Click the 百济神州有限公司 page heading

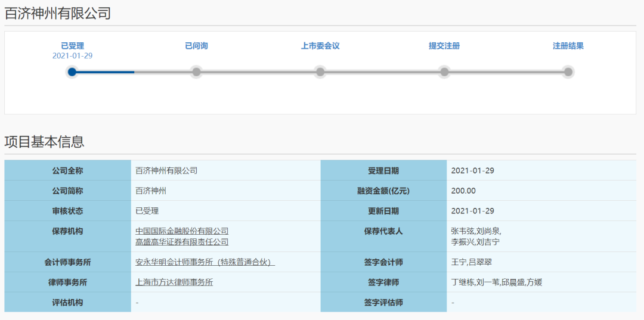coord(57,13)
